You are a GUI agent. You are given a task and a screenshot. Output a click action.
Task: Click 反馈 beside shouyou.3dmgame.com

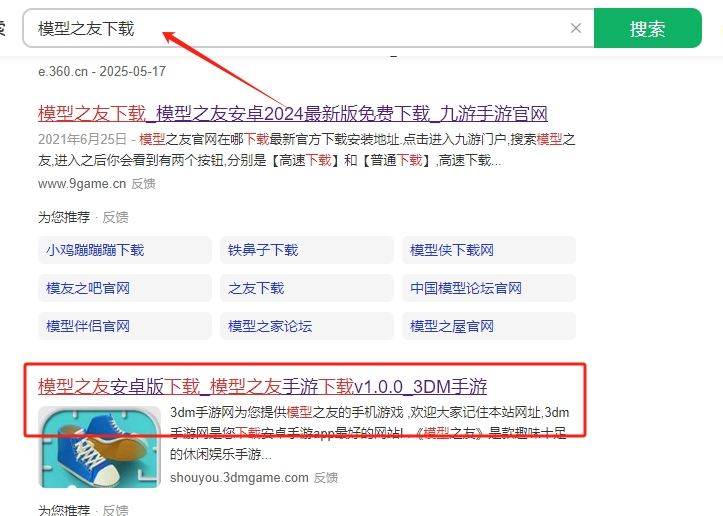coord(326,478)
